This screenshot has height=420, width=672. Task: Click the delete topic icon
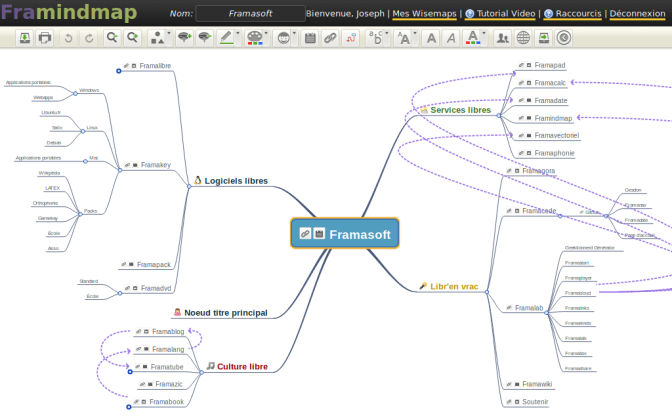pyautogui.click(x=204, y=38)
